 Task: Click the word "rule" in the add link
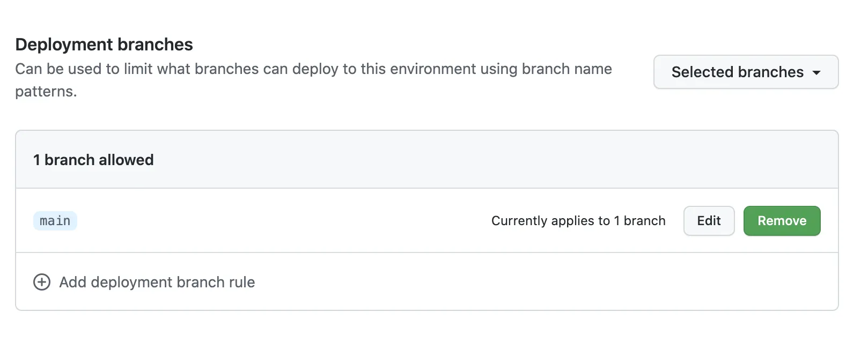[242, 282]
